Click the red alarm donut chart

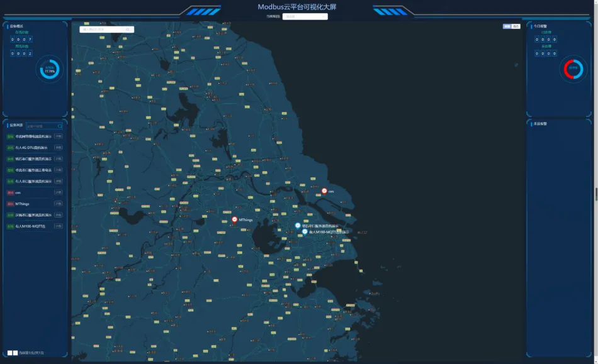click(573, 69)
